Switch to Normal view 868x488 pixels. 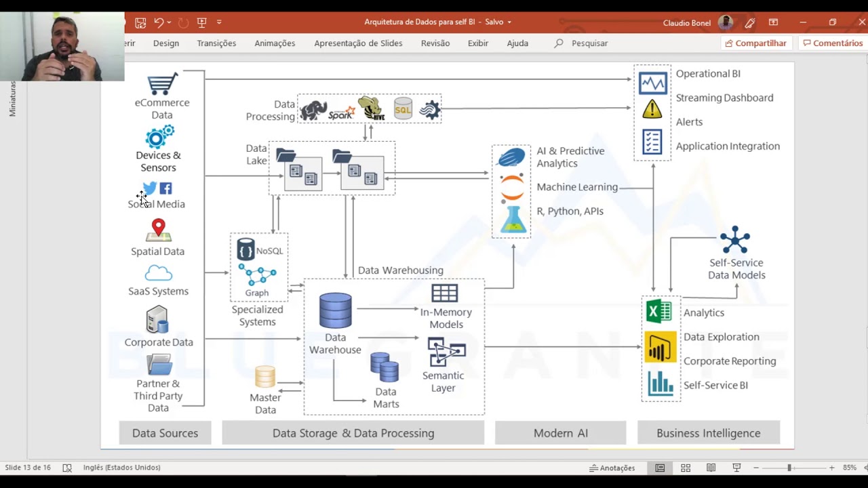pyautogui.click(x=660, y=468)
